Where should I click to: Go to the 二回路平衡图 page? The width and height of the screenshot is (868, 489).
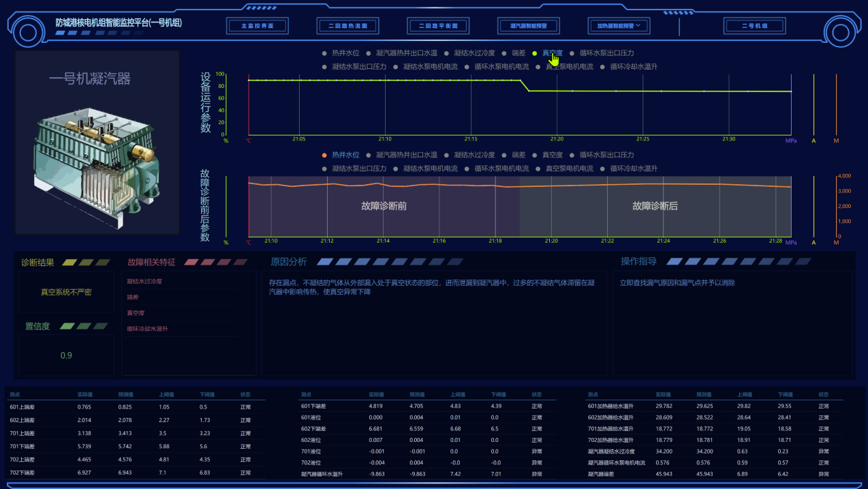[438, 26]
